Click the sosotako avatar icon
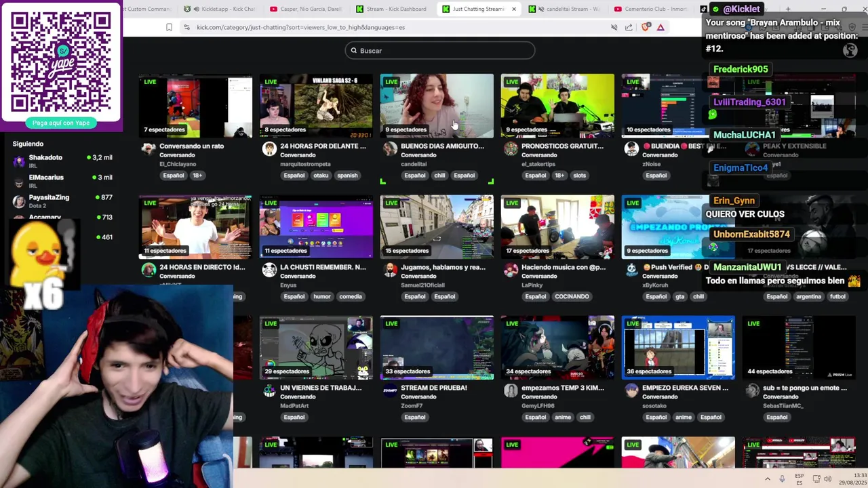The width and height of the screenshot is (868, 488). pyautogui.click(x=631, y=391)
